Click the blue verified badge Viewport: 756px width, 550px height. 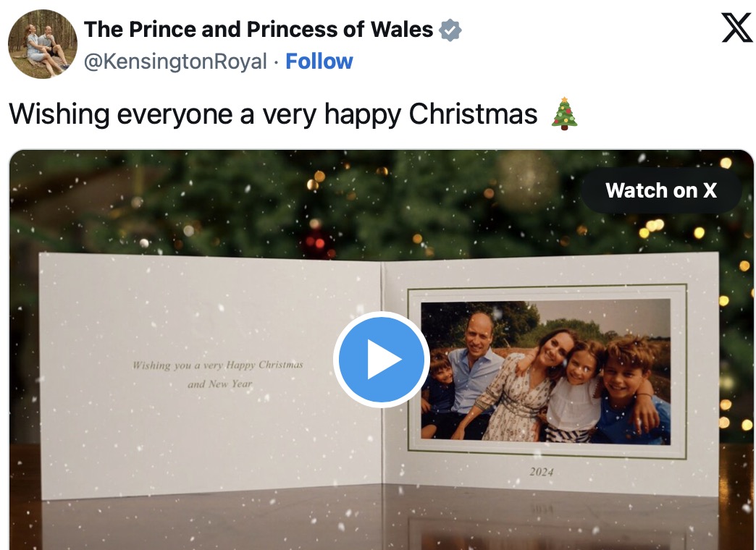tap(450, 30)
